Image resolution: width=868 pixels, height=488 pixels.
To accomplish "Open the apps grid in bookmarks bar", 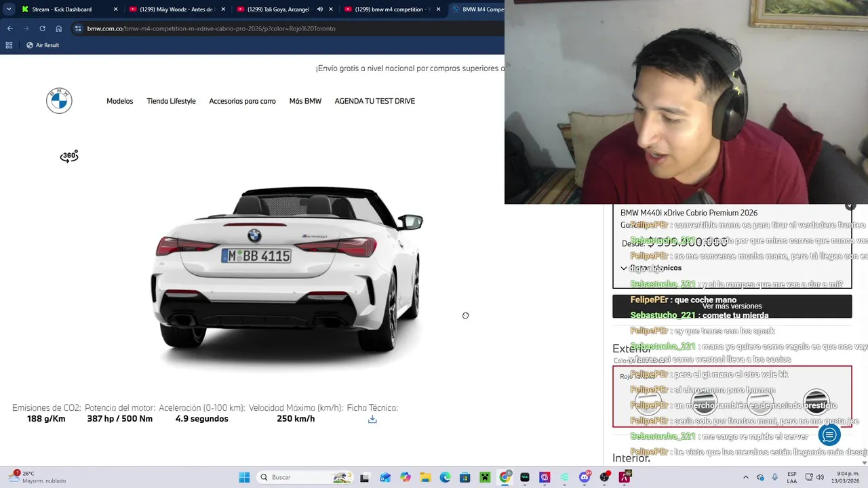I will tap(9, 45).
